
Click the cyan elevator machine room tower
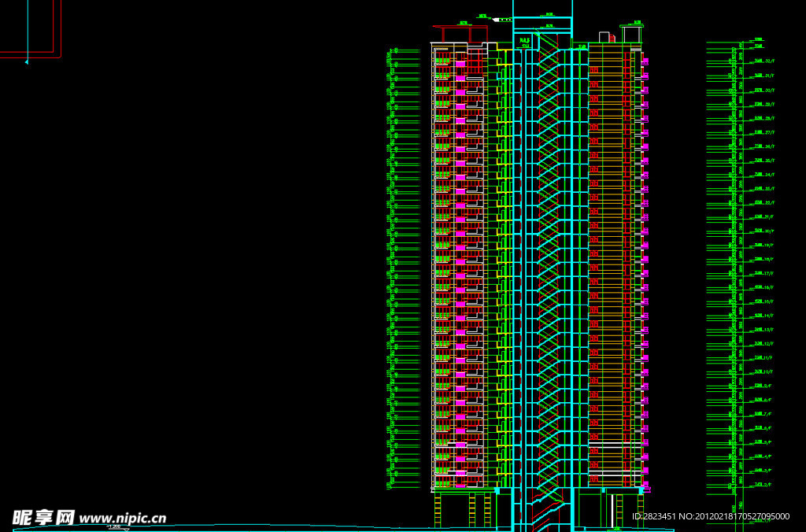(542, 17)
